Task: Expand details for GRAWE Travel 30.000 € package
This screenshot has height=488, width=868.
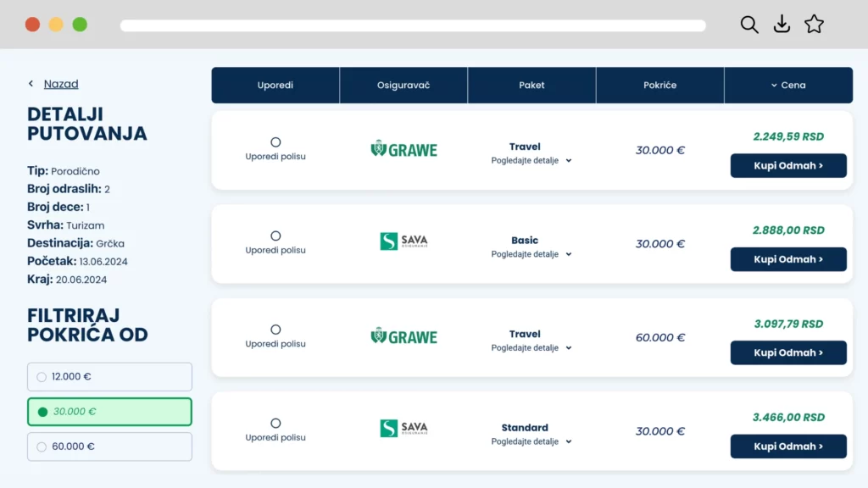Action: pyautogui.click(x=531, y=161)
